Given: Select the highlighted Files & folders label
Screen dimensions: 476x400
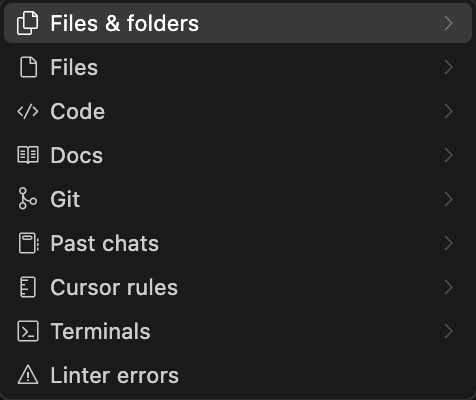Looking at the screenshot, I should 125,23.
